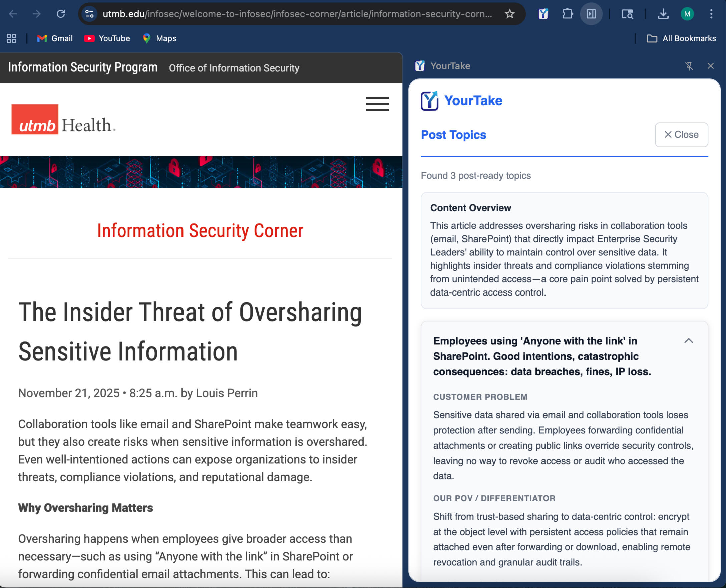Open Chrome three-dot menu
The width and height of the screenshot is (726, 588).
pyautogui.click(x=711, y=14)
